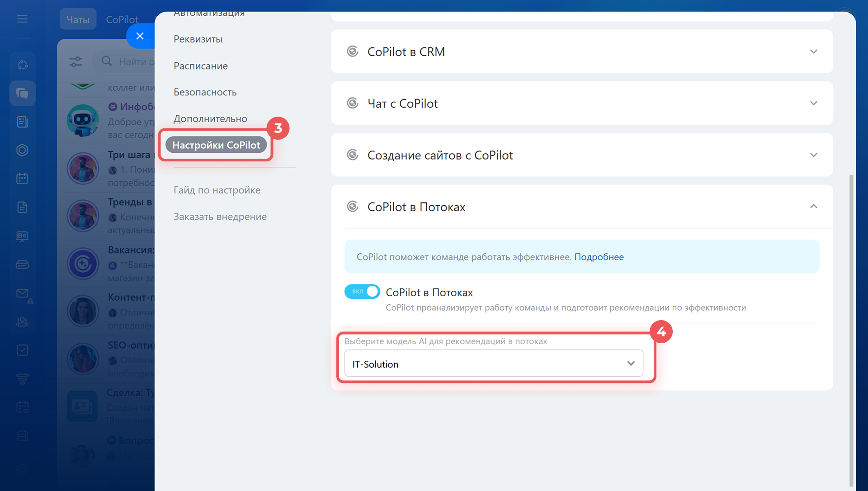Viewport: 868px width, 491px height.
Task: Close the settings slider with X button
Action: pos(140,36)
